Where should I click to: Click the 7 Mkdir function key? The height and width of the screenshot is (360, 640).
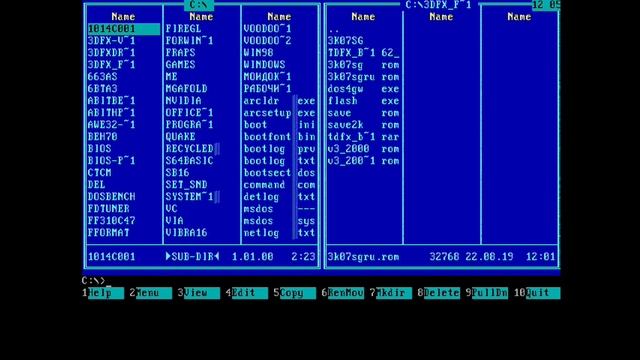coord(391,293)
